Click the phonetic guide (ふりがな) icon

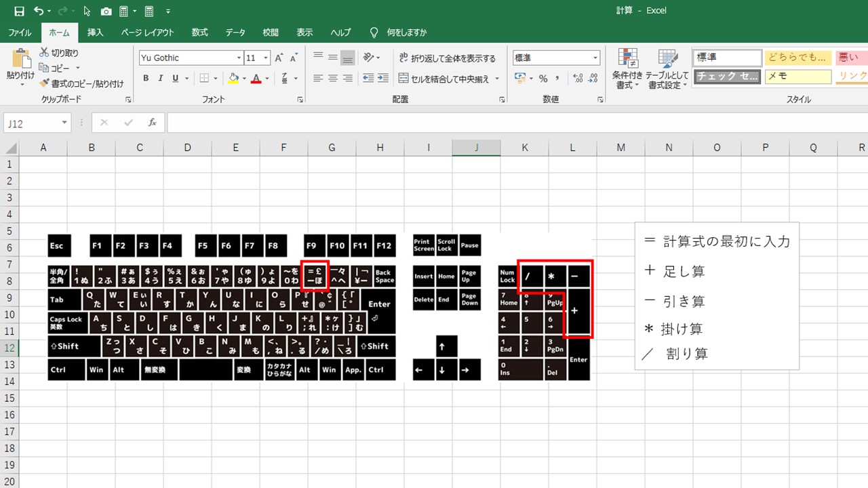coord(285,79)
